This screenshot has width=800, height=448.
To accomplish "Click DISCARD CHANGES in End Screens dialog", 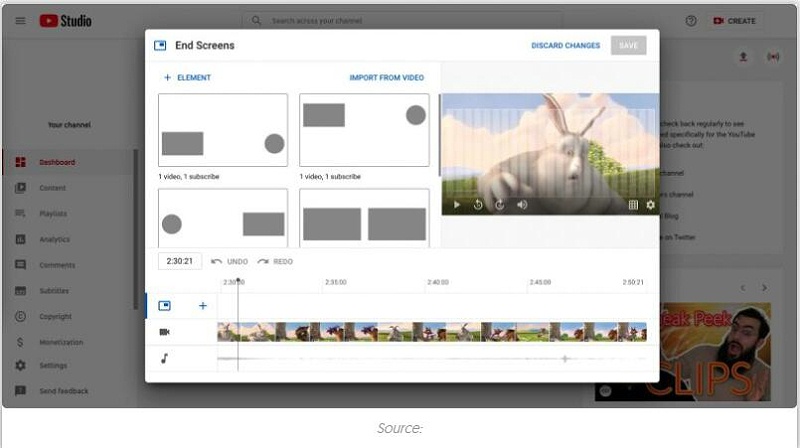I will 565,46.
